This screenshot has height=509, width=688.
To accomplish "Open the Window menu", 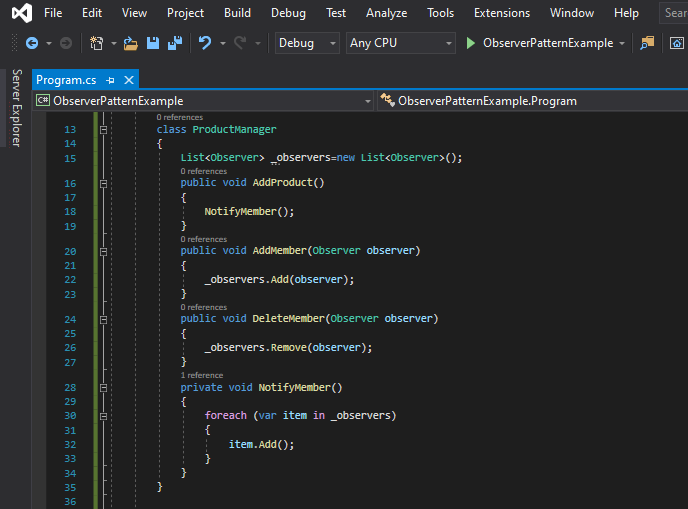I will tap(572, 13).
